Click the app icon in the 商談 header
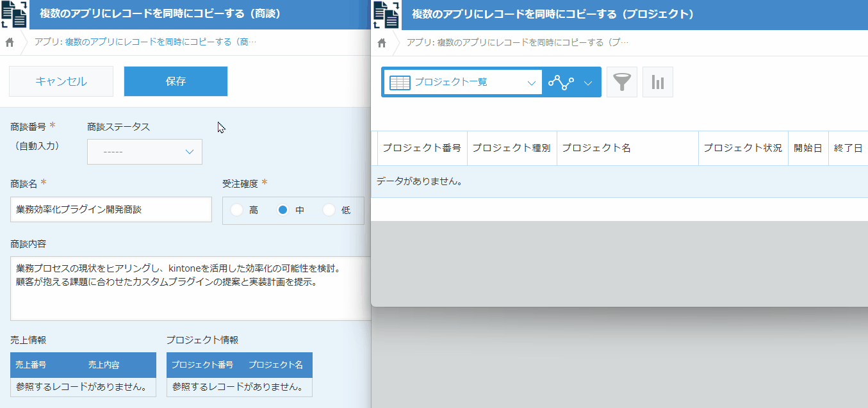 (15, 14)
